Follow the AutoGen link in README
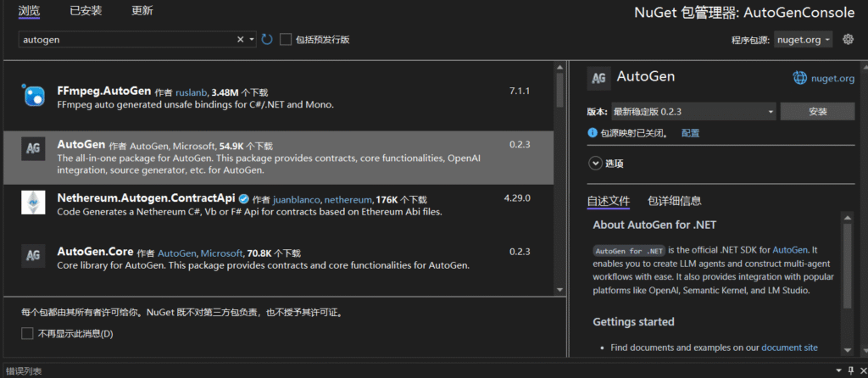This screenshot has width=868, height=378. pyautogui.click(x=790, y=250)
